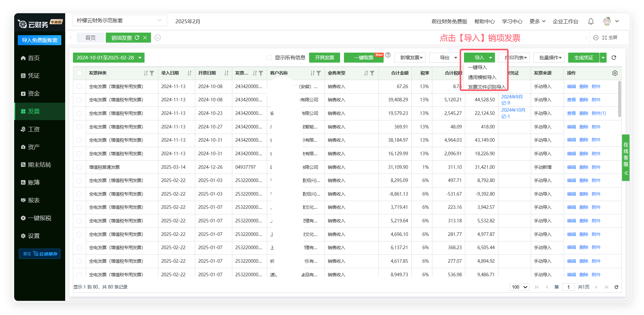The width and height of the screenshot is (644, 315).
Task: Enable 显示所有信息 checkbox
Action: (x=269, y=58)
